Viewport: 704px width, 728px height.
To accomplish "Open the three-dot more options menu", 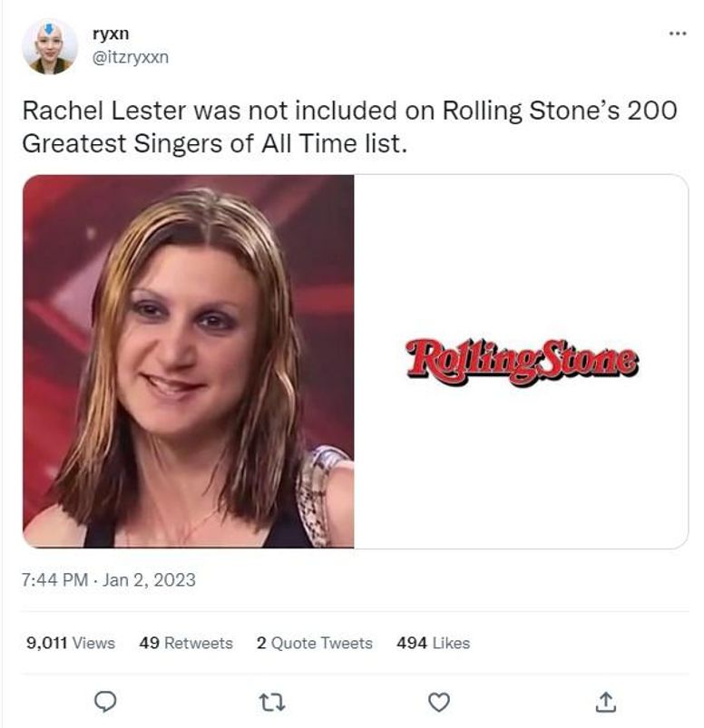I will [x=678, y=34].
